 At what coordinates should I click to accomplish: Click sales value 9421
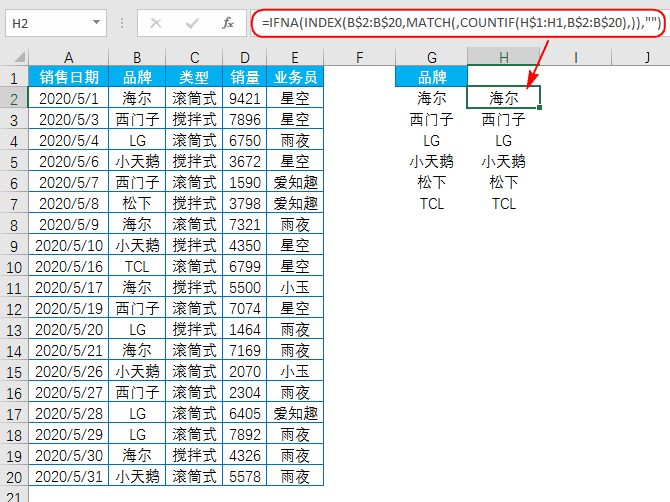click(x=244, y=98)
